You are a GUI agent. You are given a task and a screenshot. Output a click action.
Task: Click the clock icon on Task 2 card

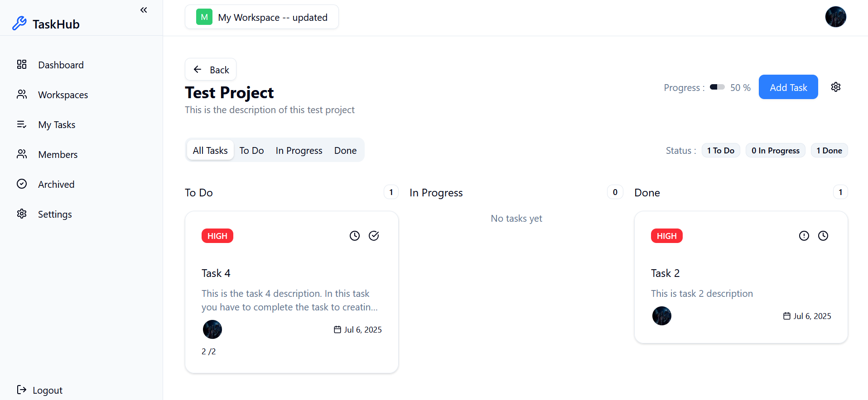(x=823, y=236)
